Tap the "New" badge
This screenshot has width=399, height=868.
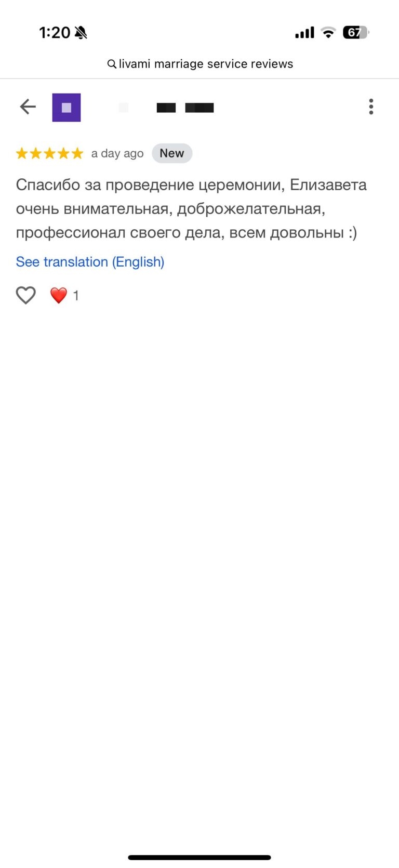point(172,153)
